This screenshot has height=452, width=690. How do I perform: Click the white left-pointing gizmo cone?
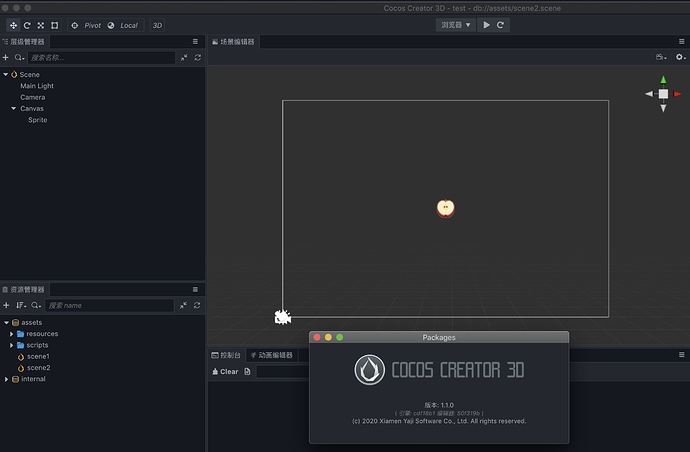click(x=649, y=94)
